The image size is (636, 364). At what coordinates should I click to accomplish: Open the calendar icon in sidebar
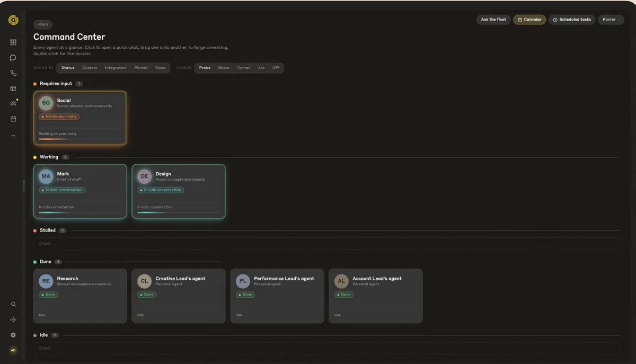tap(13, 119)
